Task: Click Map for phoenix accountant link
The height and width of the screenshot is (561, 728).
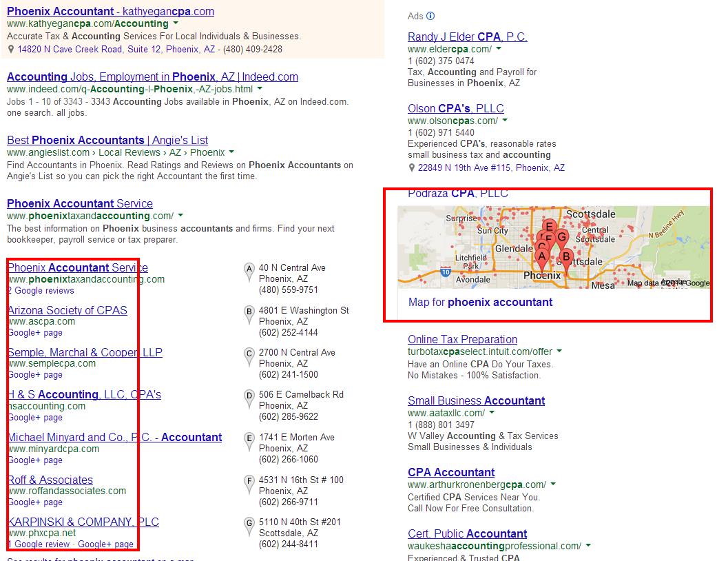Action: [x=481, y=303]
